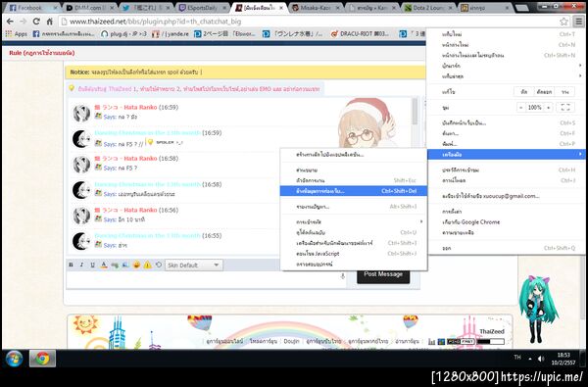Click the yellow warning triangle icon
Viewport: 588px width, 387px height.
click(x=147, y=265)
